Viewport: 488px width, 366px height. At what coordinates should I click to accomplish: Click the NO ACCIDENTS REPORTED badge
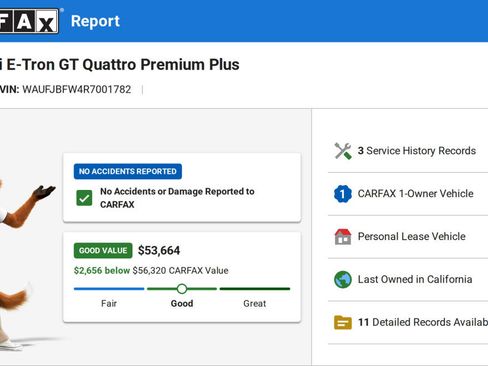128,171
